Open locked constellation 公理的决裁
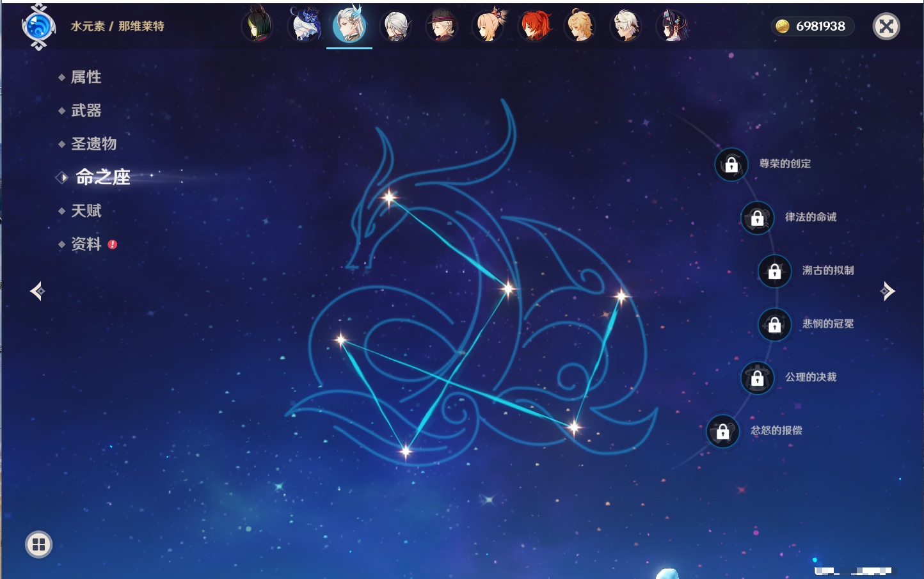The width and height of the screenshot is (924, 579). point(758,377)
